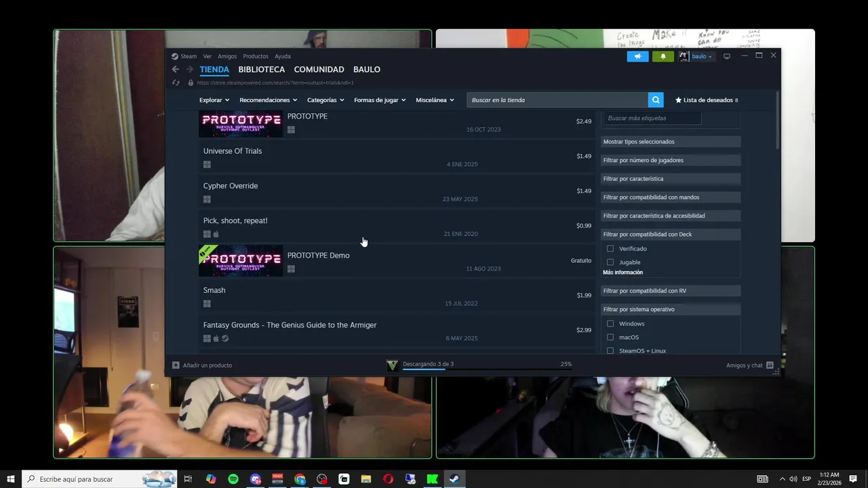The height and width of the screenshot is (488, 868).
Task: Open the Pick, shoot, repeat! result
Action: point(397,227)
